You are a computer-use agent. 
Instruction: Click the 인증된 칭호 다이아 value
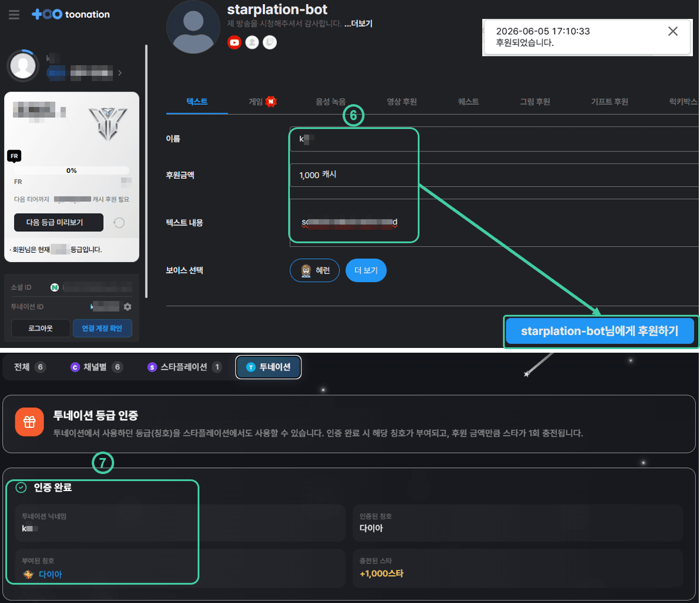(372, 528)
